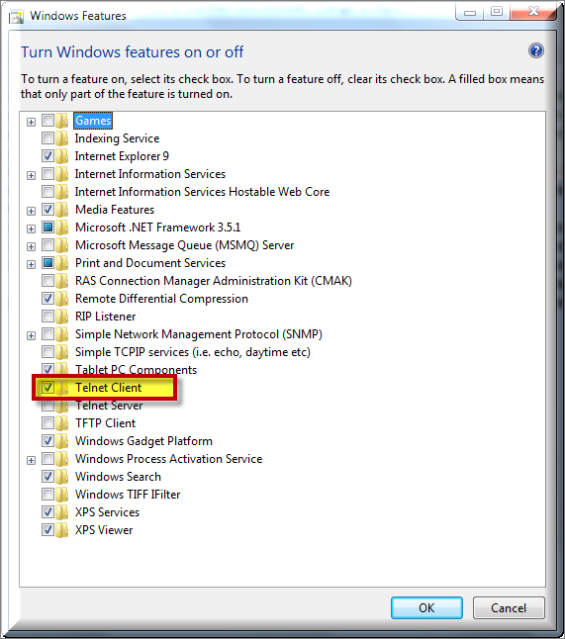Click the Games folder icon
This screenshot has width=565, height=639.
point(62,121)
